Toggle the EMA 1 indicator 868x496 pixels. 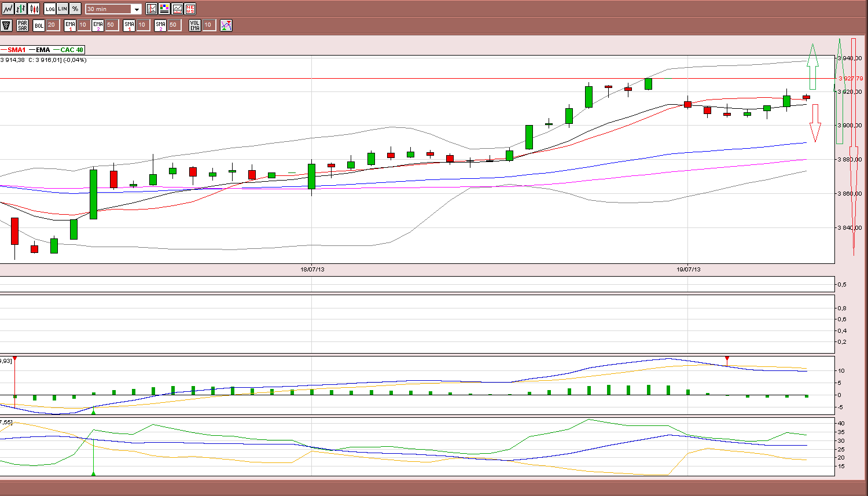pos(70,25)
